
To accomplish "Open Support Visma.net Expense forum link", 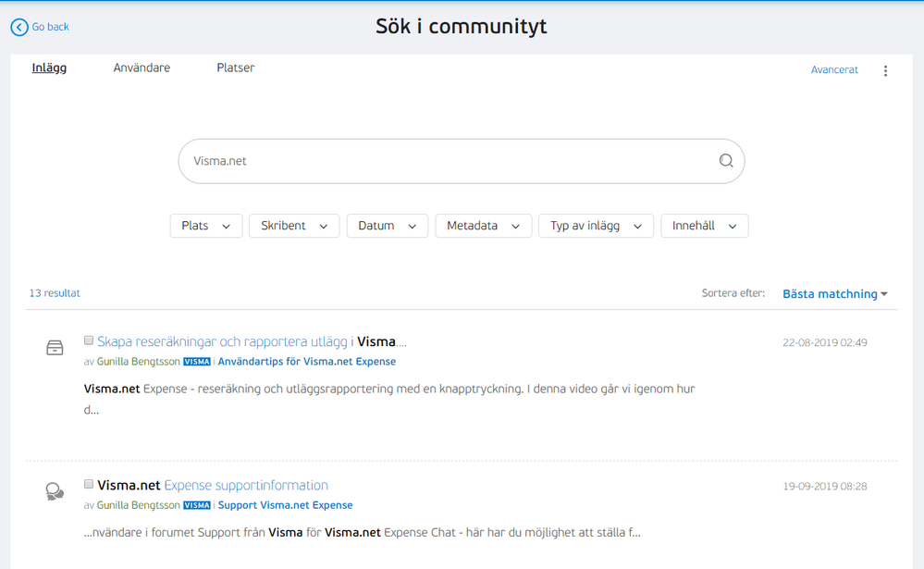I will [x=285, y=505].
